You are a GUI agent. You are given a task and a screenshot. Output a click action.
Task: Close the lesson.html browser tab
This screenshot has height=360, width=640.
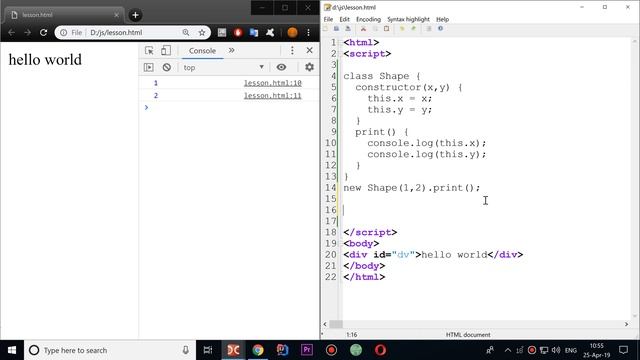(116, 15)
